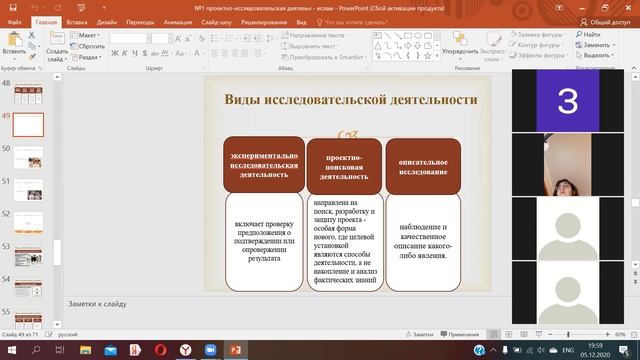Image resolution: width=640 pixels, height=360 pixels.
Task: Open the Файл menu
Action: tap(14, 22)
